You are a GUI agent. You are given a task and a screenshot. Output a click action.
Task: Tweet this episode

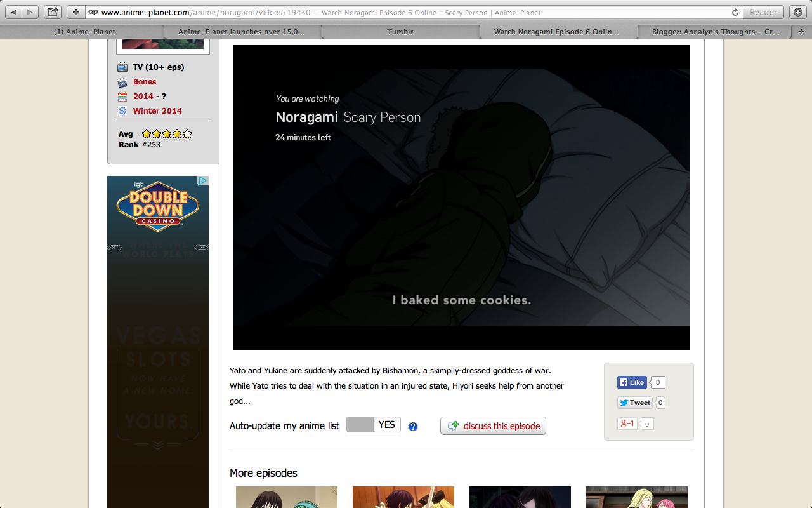click(x=635, y=403)
